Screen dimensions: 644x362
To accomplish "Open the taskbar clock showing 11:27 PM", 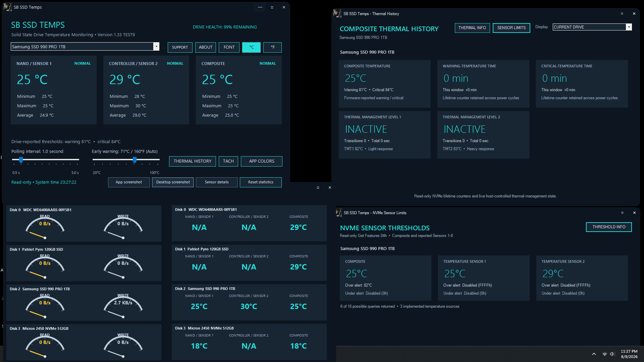I will point(629,354).
